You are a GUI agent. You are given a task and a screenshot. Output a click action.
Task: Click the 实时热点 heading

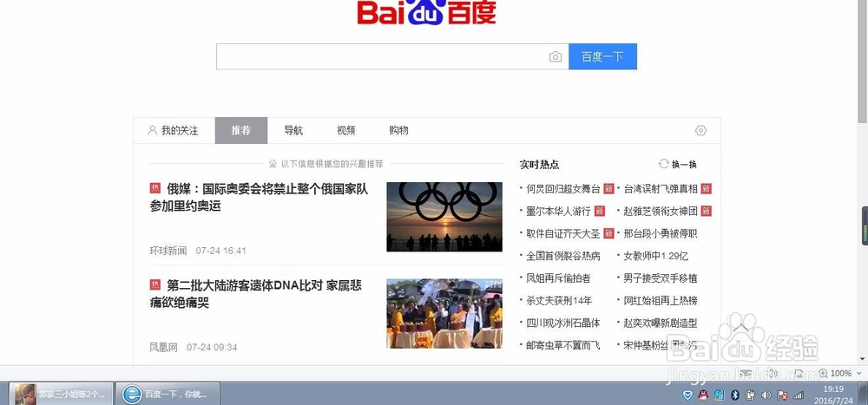[539, 164]
